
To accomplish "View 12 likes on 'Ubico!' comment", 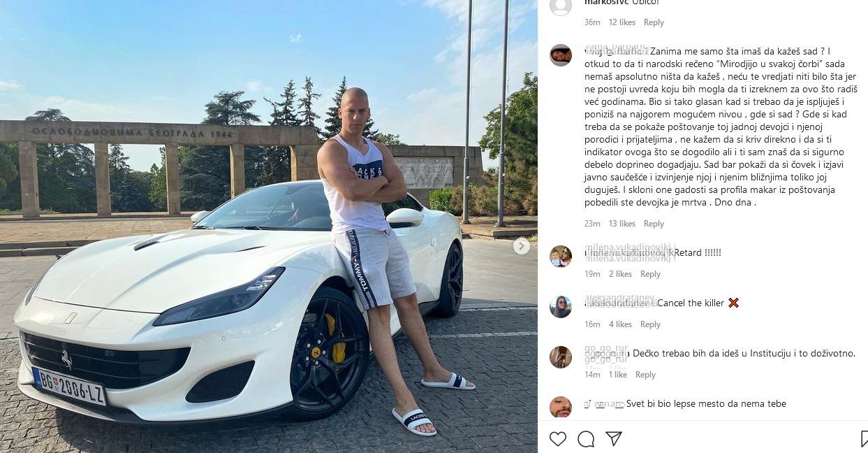I will [621, 22].
